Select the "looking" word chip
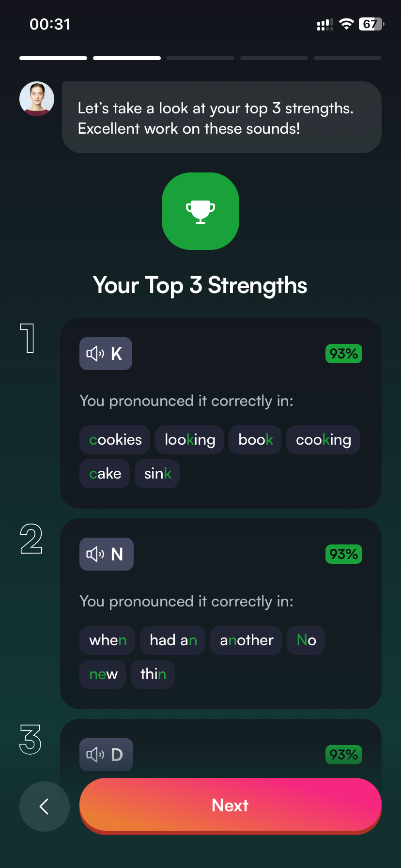The height and width of the screenshot is (868, 401). 189,440
